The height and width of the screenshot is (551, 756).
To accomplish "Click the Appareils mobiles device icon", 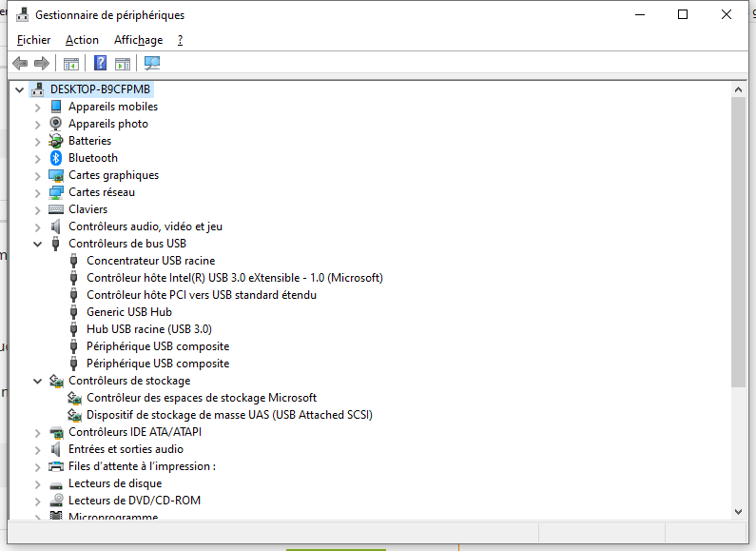I will coord(56,107).
